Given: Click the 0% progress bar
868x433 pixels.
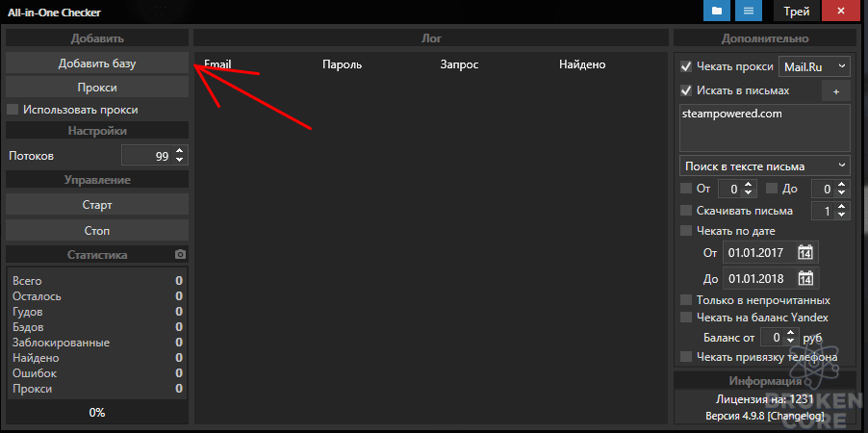Looking at the screenshot, I should pos(97,413).
